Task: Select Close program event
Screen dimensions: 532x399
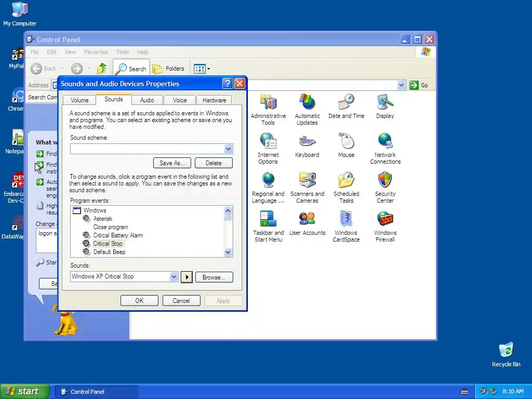Action: (x=111, y=227)
